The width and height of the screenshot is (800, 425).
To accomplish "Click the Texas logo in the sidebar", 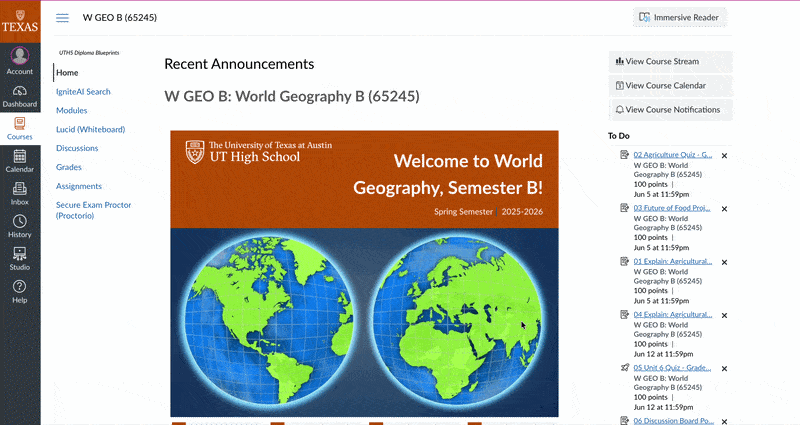I will coord(20,21).
